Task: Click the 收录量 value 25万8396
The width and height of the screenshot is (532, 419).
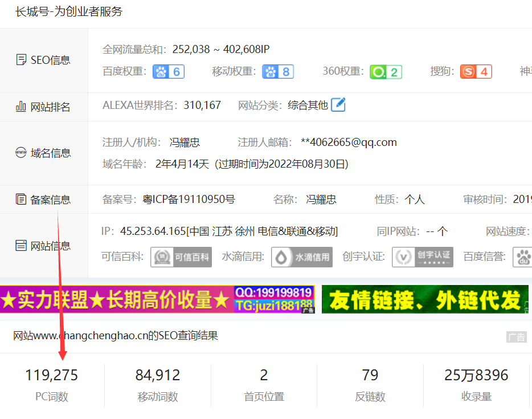Action: [x=476, y=375]
